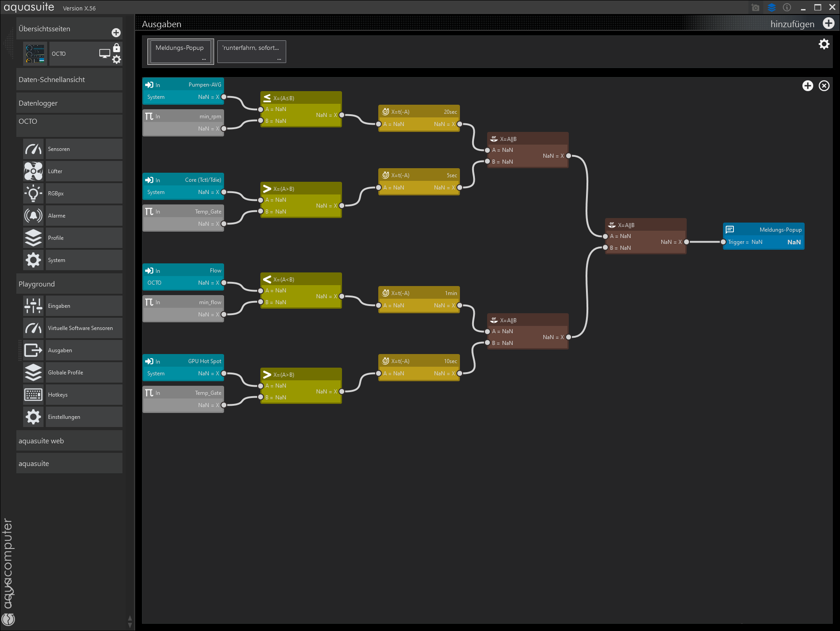Expand the Daten-Schnellansicht section
Screen dimensions: 840x631
click(x=69, y=80)
